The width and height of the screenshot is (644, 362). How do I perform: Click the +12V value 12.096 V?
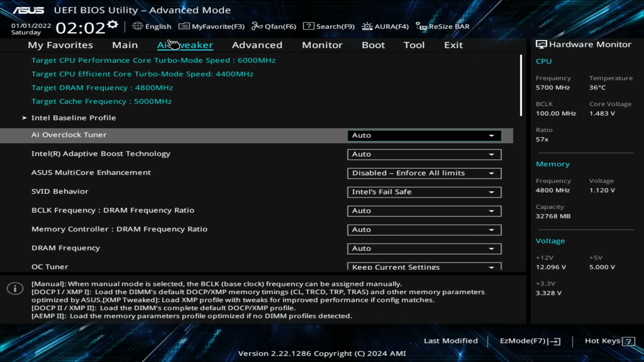[551, 267]
